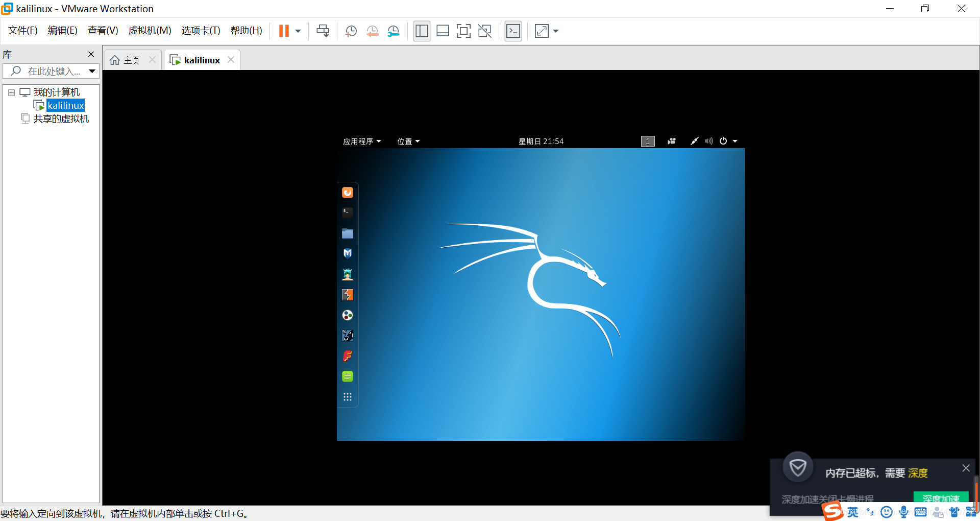Open the stretch mode dropdown arrow
The height and width of the screenshot is (521, 980).
[556, 31]
